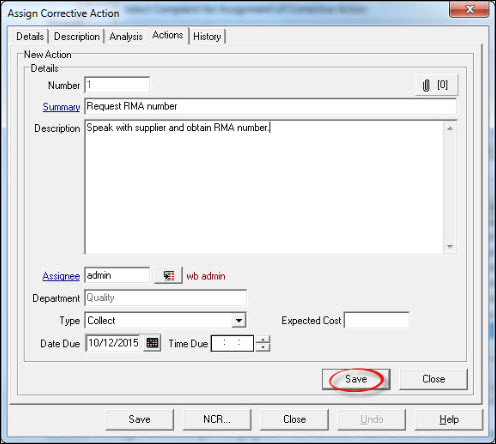The width and height of the screenshot is (496, 444).
Task: Increase Time Due with up spinner arrow
Action: pyautogui.click(x=263, y=339)
